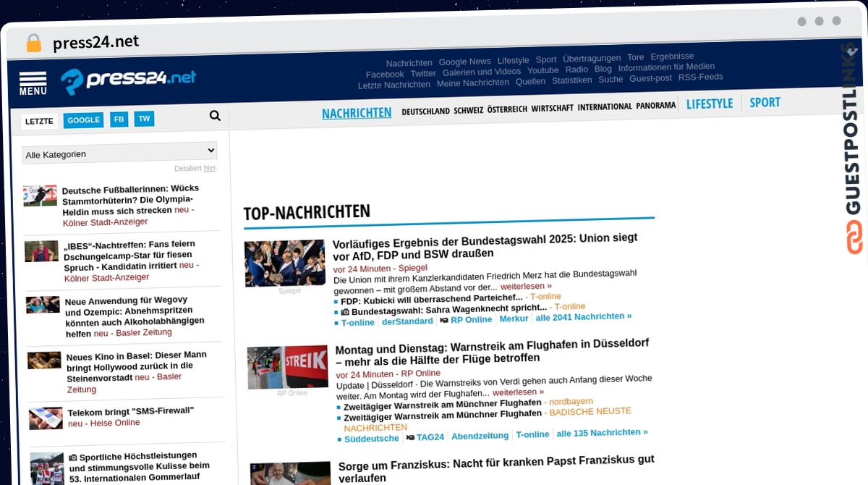Open LIFESTYLE section
Image resolution: width=868 pixels, height=485 pixels.
(710, 104)
